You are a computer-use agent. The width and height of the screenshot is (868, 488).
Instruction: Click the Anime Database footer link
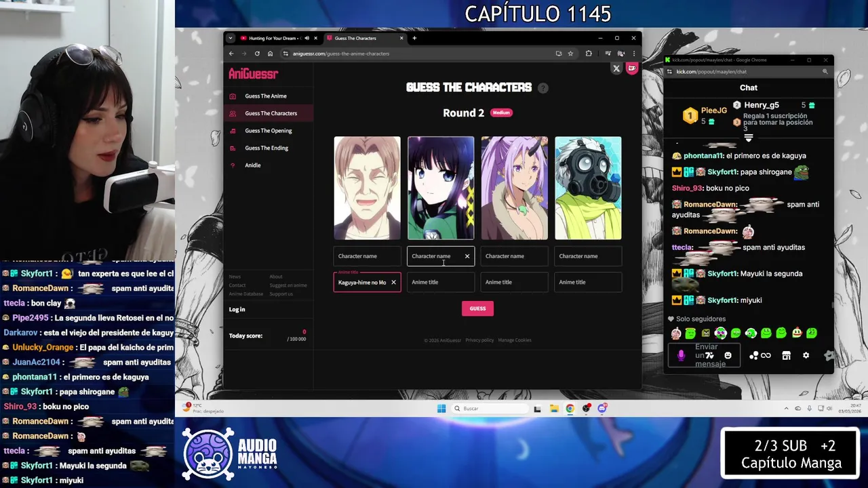click(x=245, y=294)
